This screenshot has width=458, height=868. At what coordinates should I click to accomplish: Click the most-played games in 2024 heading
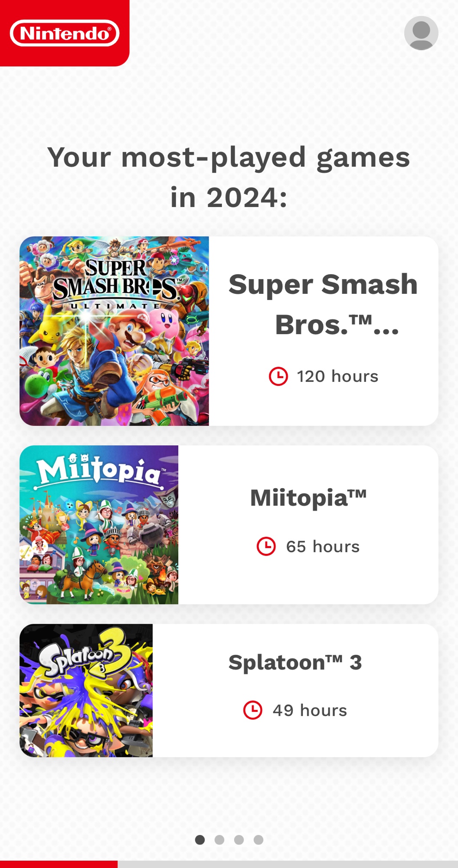[229, 177]
